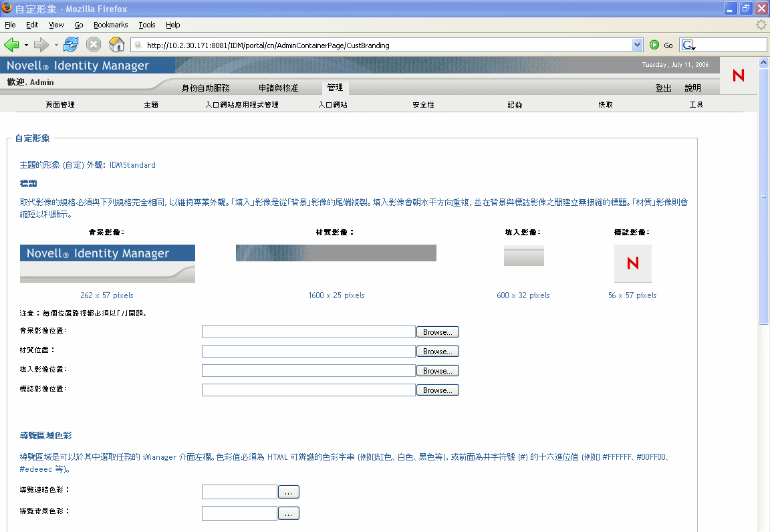Screen dimensions: 770x532
Task: Reload the page with the refresh icon
Action: click(71, 45)
